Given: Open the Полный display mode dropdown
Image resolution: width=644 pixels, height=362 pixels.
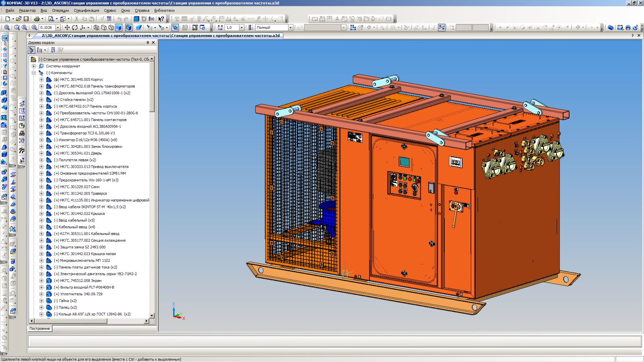Looking at the screenshot, I should tap(290, 28).
